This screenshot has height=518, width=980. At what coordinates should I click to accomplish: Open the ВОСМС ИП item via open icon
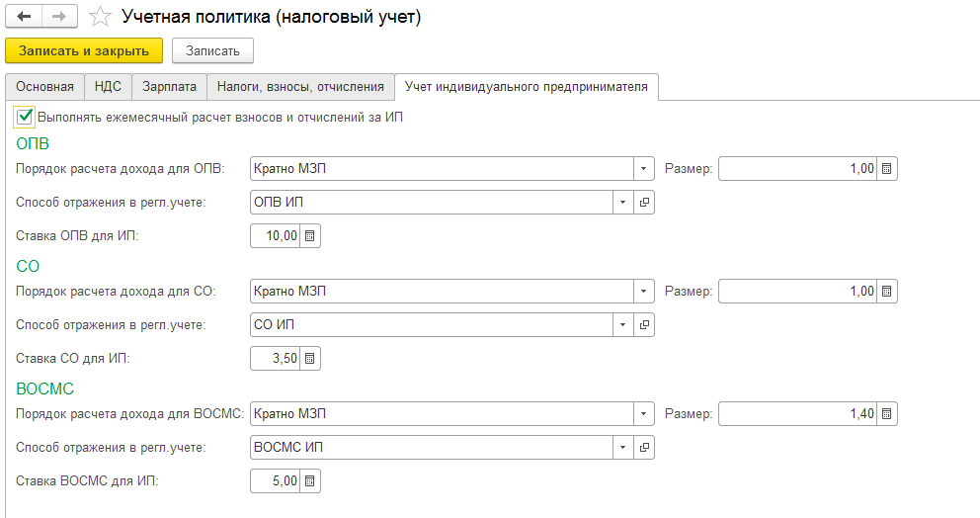644,448
